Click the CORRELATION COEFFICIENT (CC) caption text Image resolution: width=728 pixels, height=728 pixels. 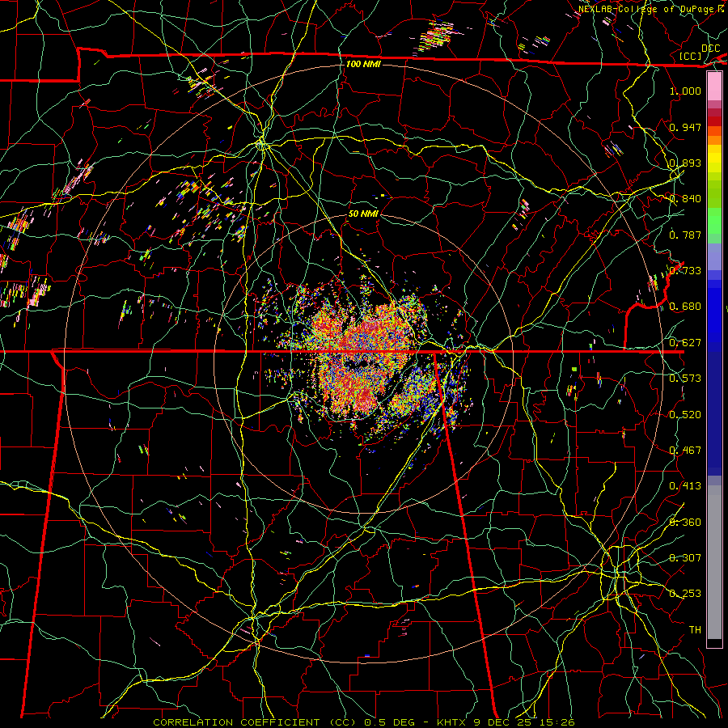[253, 722]
